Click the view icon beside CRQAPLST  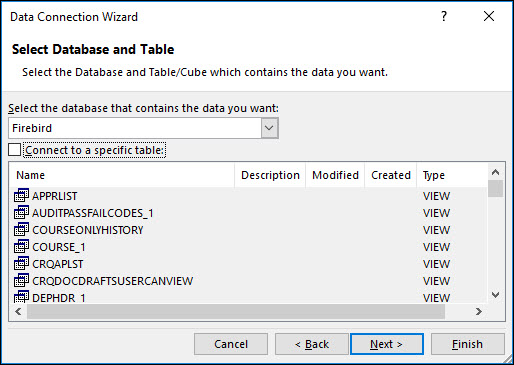tap(21, 264)
